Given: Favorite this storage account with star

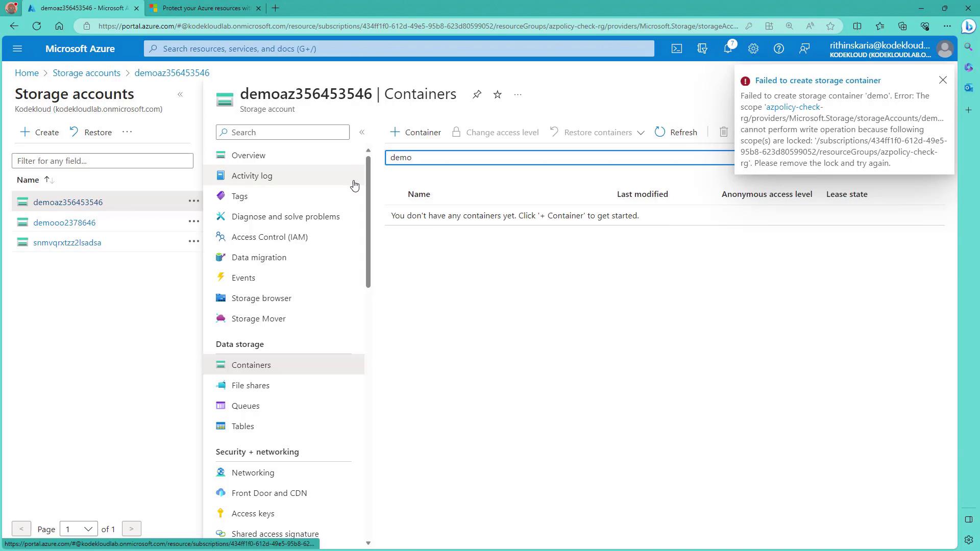Looking at the screenshot, I should [498, 94].
